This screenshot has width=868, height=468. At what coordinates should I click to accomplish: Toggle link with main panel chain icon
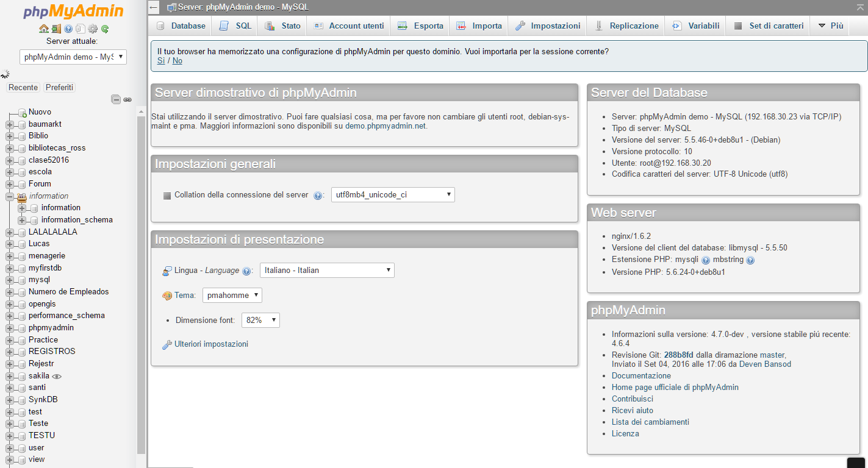pos(127,99)
